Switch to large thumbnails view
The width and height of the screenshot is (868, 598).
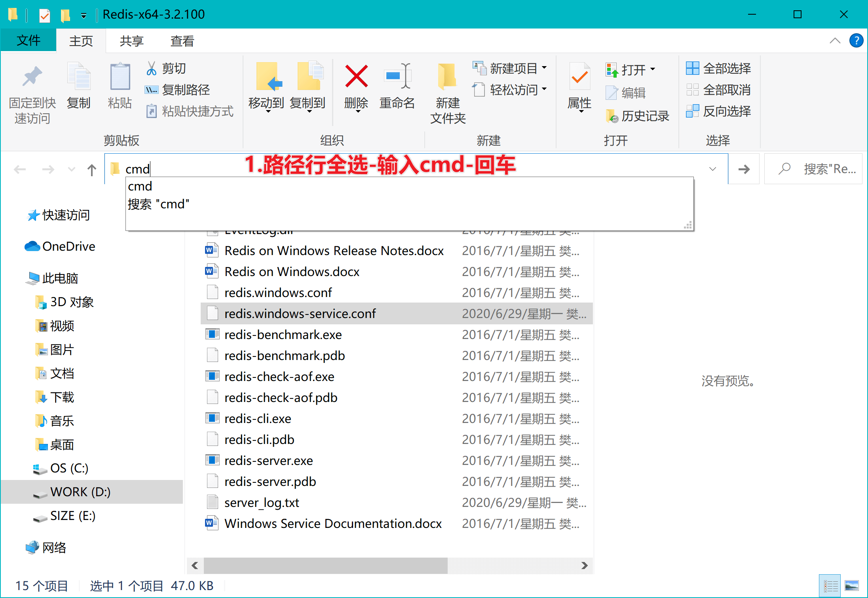point(852,585)
